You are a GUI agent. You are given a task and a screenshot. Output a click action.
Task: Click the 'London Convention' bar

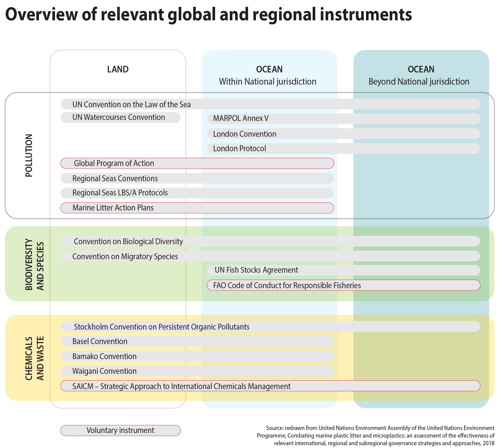[343, 134]
